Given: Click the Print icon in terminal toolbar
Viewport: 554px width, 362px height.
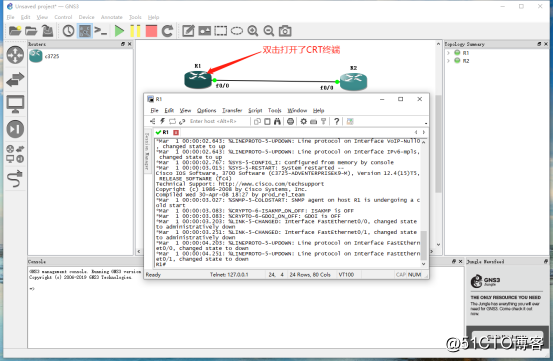Looking at the screenshot, I should [x=290, y=121].
